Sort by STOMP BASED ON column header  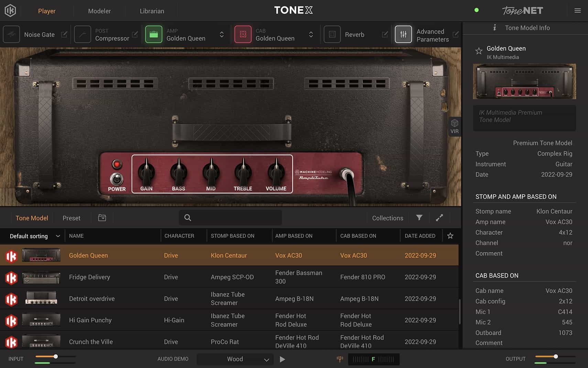click(232, 236)
